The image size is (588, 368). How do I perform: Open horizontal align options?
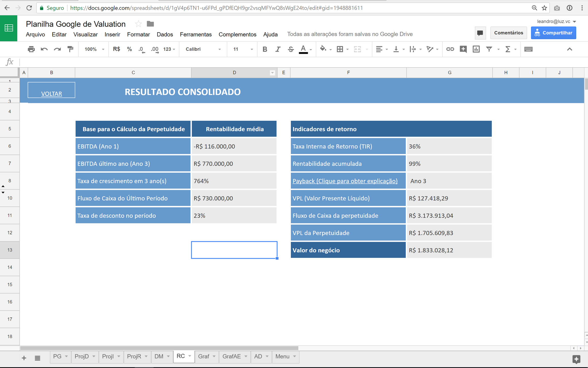tap(382, 49)
